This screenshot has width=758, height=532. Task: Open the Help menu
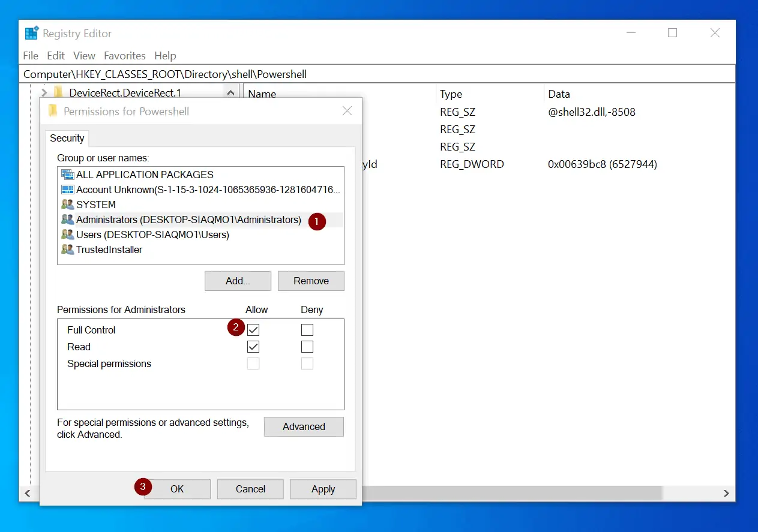click(x=165, y=56)
